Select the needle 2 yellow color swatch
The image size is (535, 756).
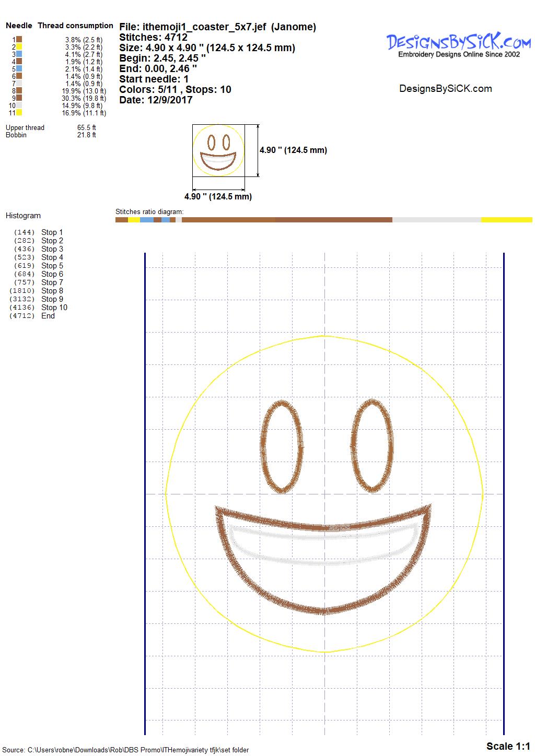[x=19, y=46]
